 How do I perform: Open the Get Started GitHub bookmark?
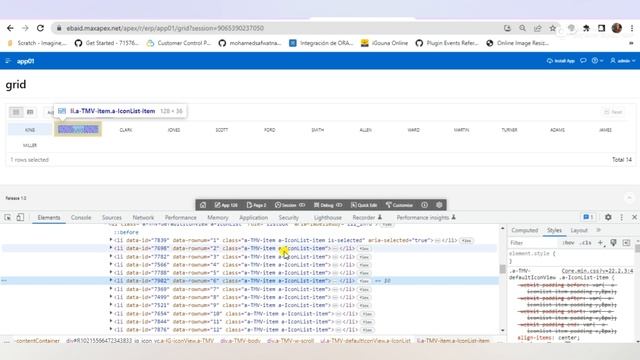pos(107,43)
